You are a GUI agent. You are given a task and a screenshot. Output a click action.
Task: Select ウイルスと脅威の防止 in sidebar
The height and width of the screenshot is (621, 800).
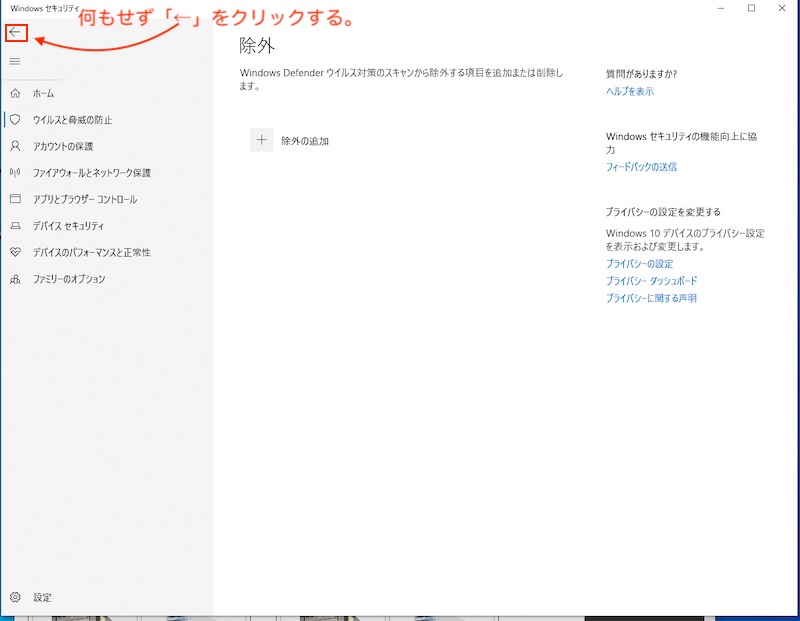coord(72,120)
